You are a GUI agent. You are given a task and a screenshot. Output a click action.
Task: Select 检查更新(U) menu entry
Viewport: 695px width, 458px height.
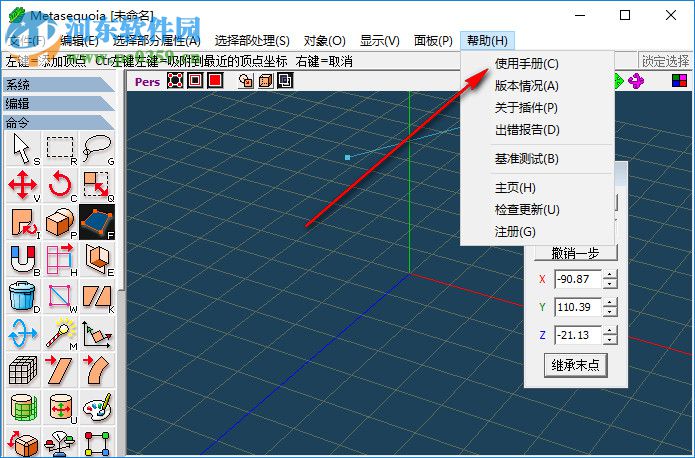(x=537, y=210)
